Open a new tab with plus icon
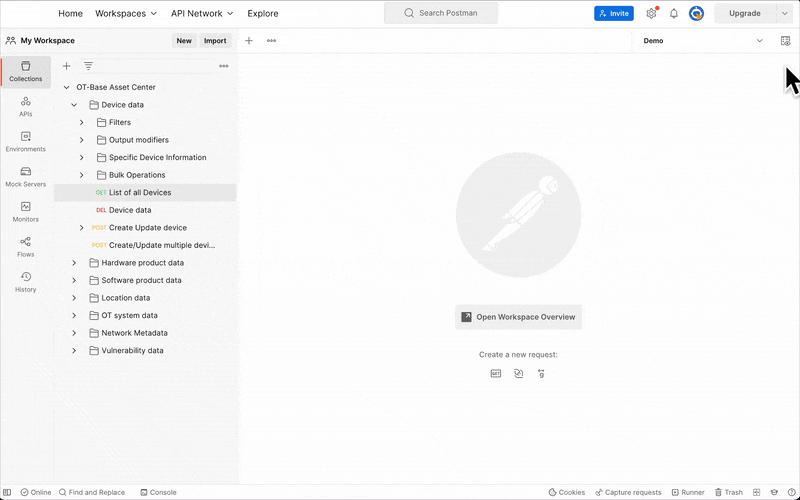 tap(248, 40)
